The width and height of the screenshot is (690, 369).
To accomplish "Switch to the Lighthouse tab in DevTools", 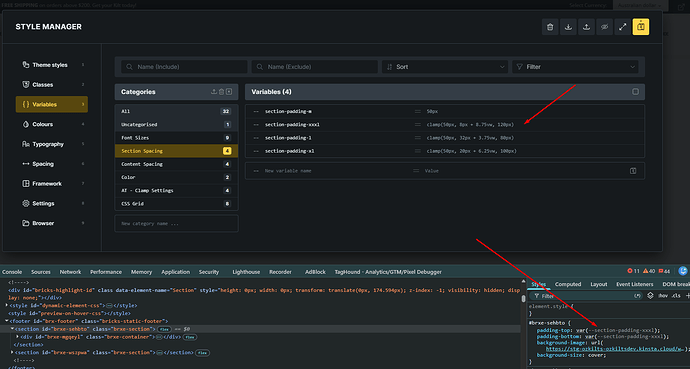I will [246, 272].
